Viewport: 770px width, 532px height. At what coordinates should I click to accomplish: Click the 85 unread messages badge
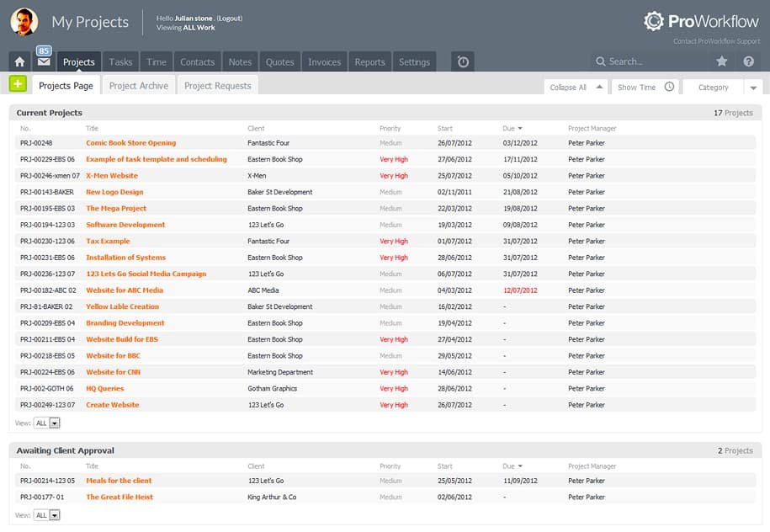click(44, 51)
